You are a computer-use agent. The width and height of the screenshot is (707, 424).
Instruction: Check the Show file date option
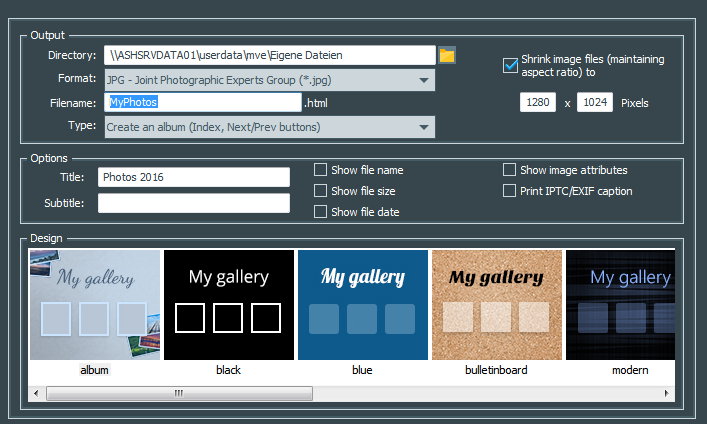(321, 211)
